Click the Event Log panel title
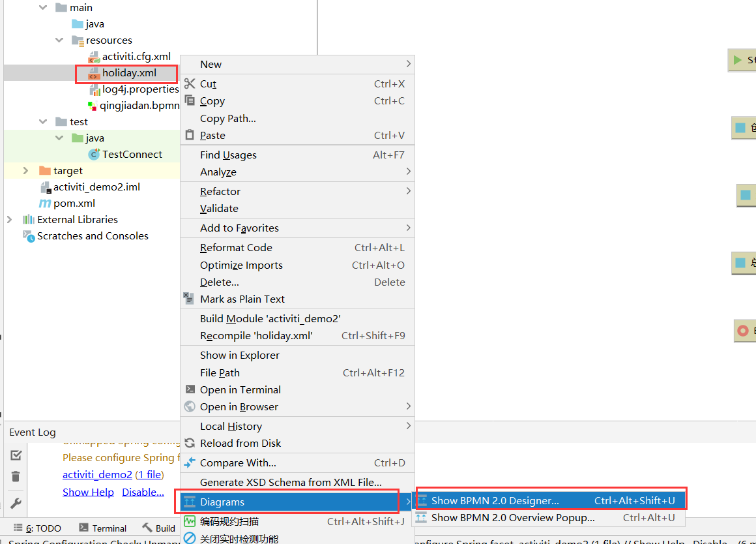 [x=33, y=432]
